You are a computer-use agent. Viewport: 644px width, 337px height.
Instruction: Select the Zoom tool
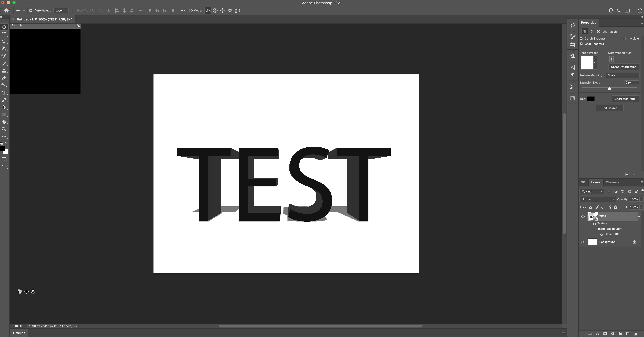tap(4, 129)
